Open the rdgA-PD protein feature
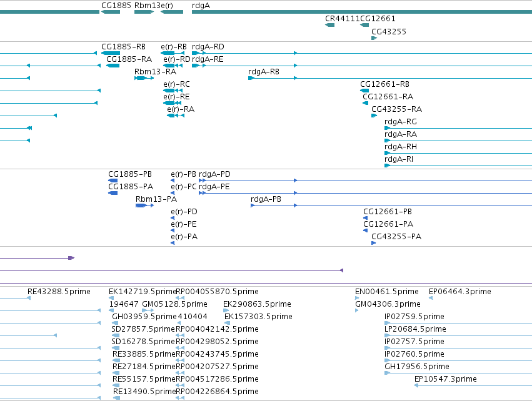Screen dimensions: 532x401 (214, 174)
